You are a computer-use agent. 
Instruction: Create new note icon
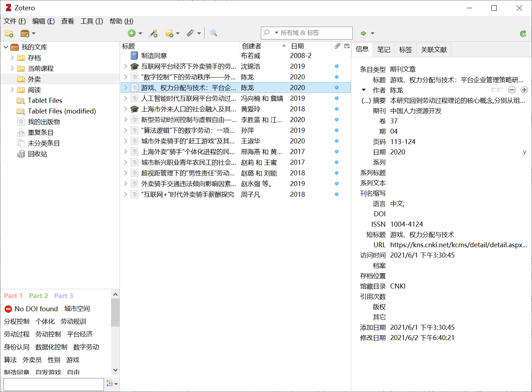point(169,33)
